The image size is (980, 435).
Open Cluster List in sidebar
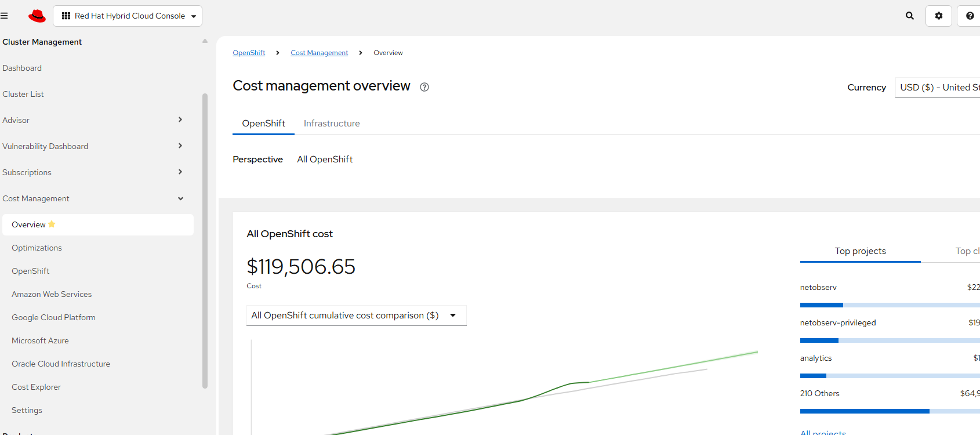[x=23, y=94]
